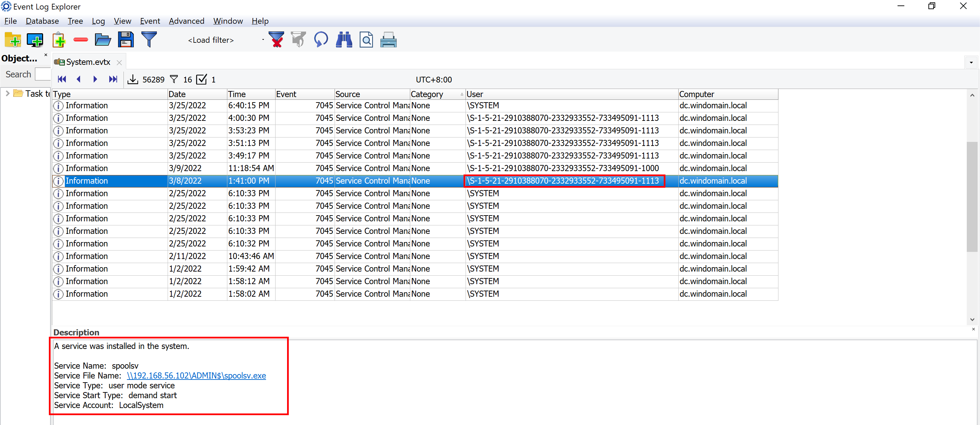The height and width of the screenshot is (425, 980).
Task: Go to previous event arrow
Action: [79, 79]
